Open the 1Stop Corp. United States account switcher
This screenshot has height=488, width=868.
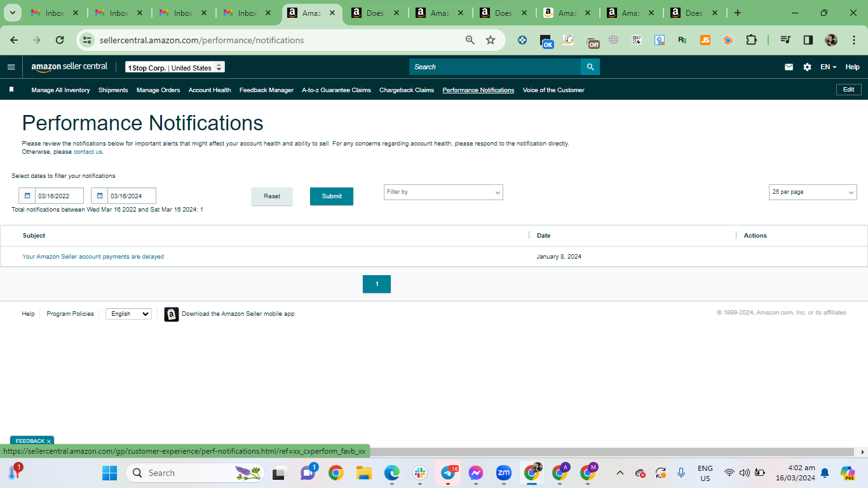pos(175,67)
